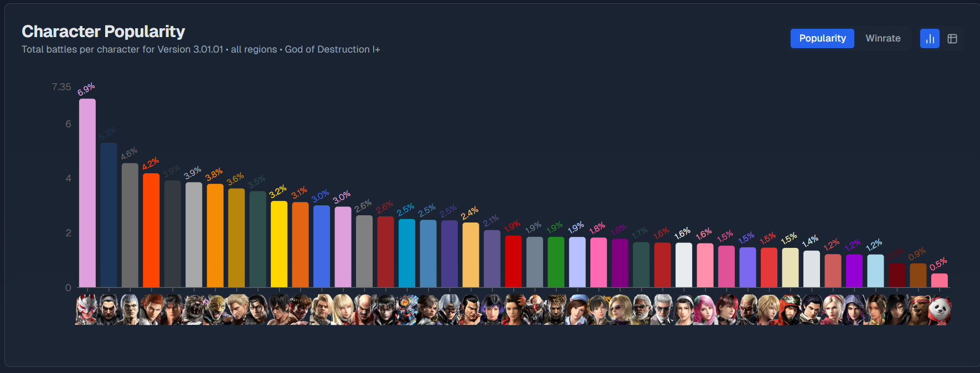Click the Panda character portrait
The height and width of the screenshot is (373, 980).
pos(940,310)
